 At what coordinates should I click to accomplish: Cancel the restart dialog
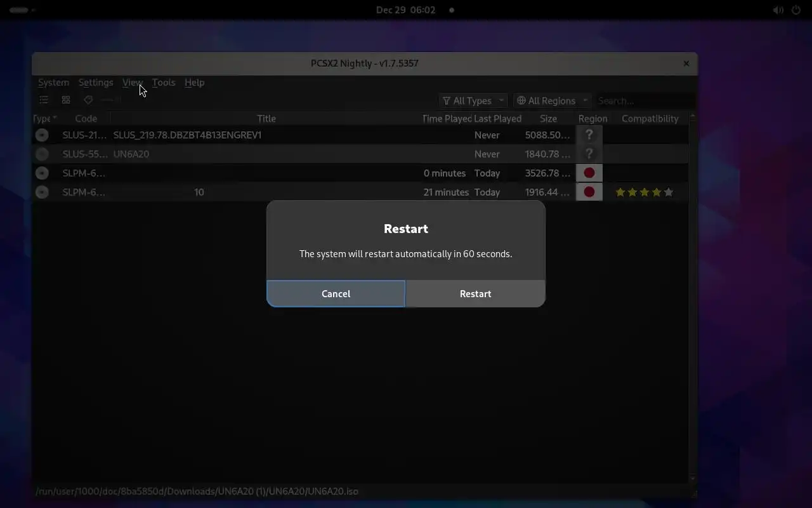[x=336, y=293]
